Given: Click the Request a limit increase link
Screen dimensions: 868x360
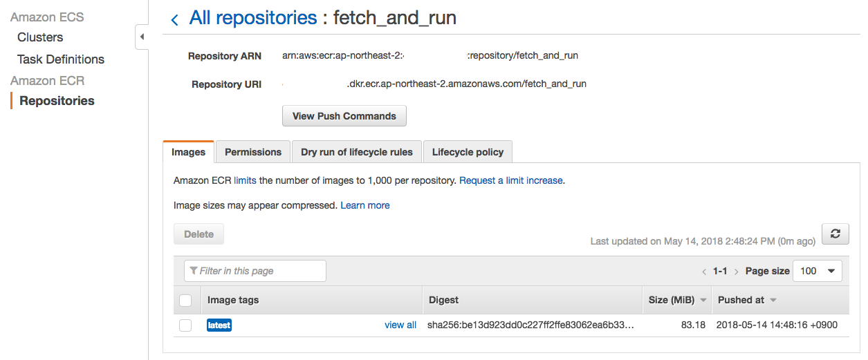Looking at the screenshot, I should (x=511, y=180).
